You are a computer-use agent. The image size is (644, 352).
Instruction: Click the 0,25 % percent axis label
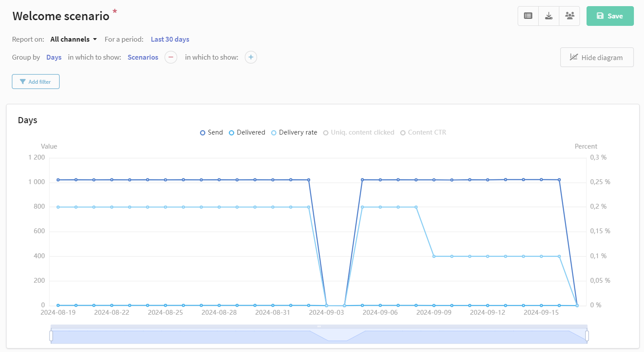(600, 182)
